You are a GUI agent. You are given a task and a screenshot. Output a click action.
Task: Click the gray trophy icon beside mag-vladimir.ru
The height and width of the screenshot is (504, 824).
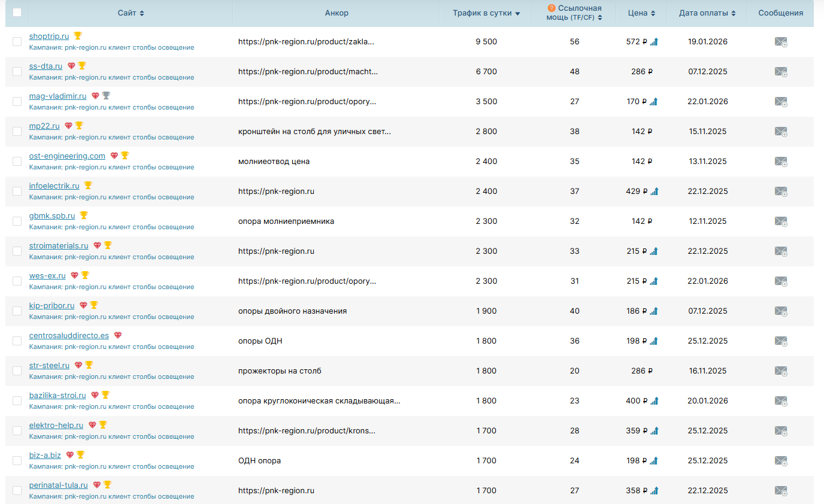pyautogui.click(x=106, y=96)
